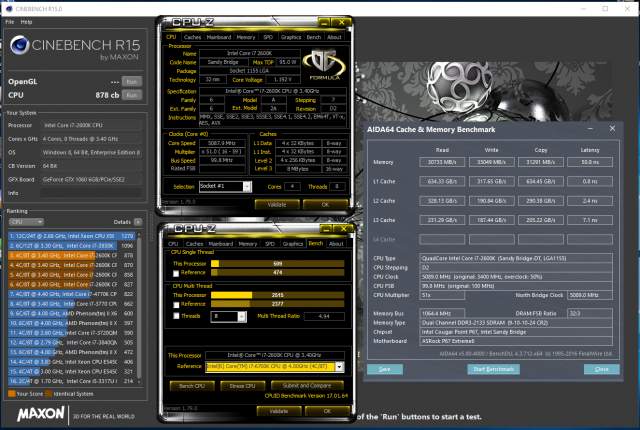The width and height of the screenshot is (640, 430).
Task: Click the Info field in Your System
Action: 91,193
